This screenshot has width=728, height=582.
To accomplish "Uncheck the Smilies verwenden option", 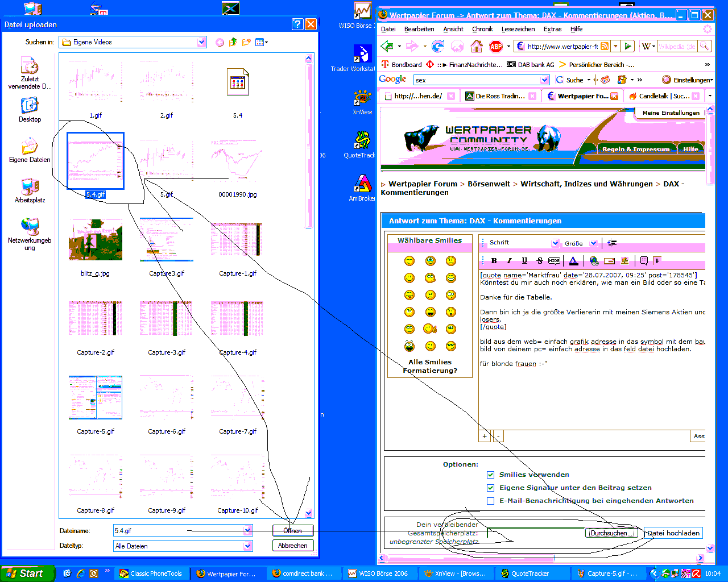I will 490,475.
